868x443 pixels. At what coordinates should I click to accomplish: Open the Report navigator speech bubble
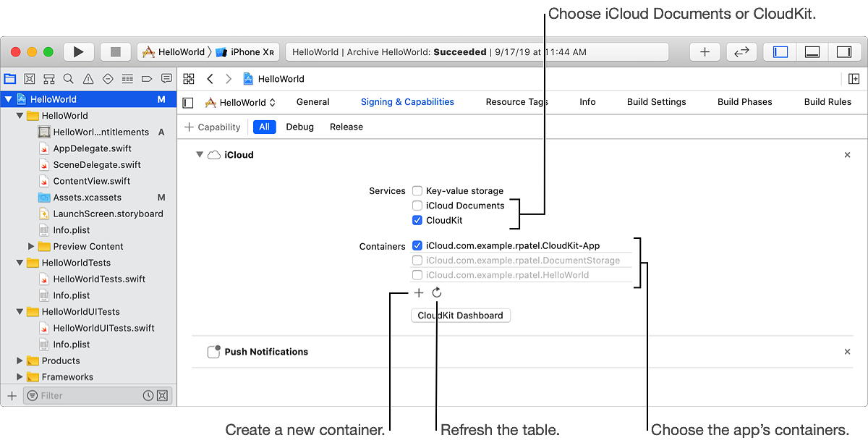tap(166, 79)
